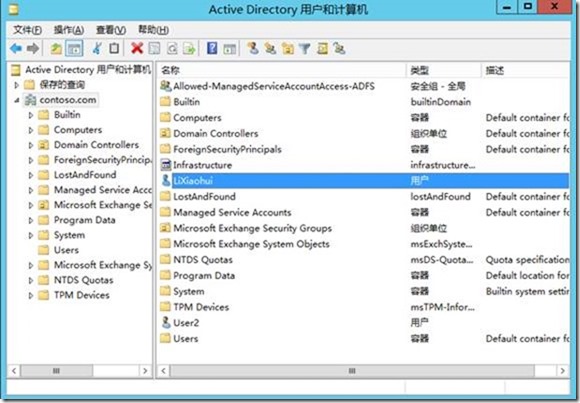Collapse the contoso.com tree node

pyautogui.click(x=16, y=100)
